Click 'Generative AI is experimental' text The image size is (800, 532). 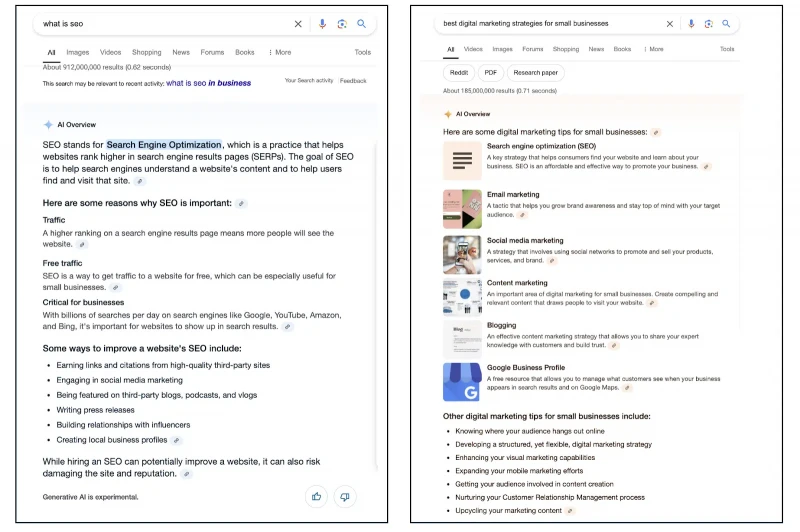click(x=90, y=497)
